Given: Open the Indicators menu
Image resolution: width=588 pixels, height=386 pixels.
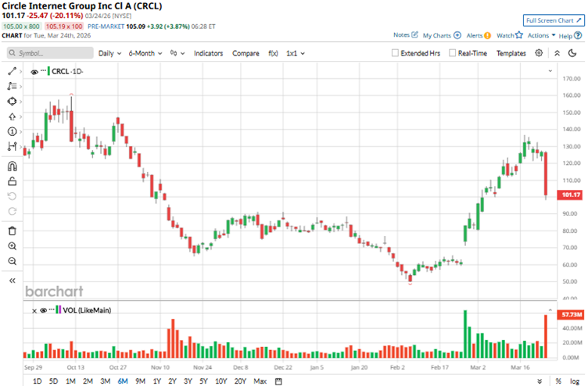Looking at the screenshot, I should [208, 53].
